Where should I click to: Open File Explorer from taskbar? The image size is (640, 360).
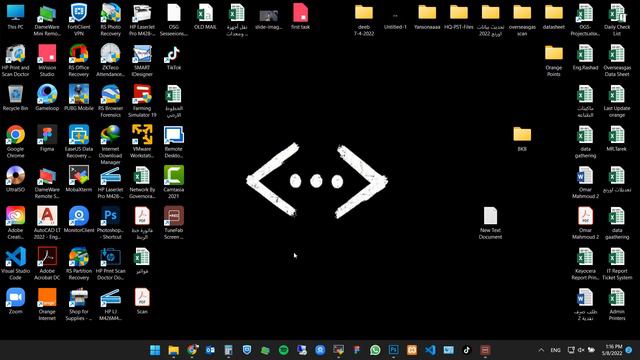[173, 350]
